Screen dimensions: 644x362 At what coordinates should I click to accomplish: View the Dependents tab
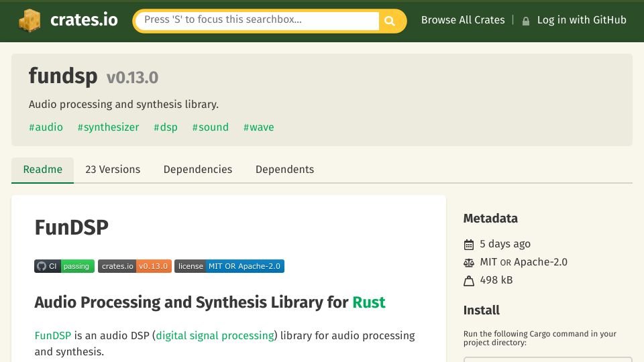click(284, 170)
